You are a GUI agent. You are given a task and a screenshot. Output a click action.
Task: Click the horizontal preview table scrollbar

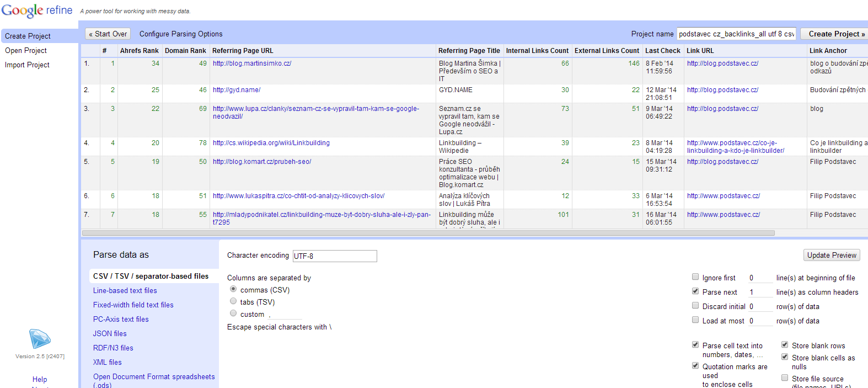click(x=428, y=233)
